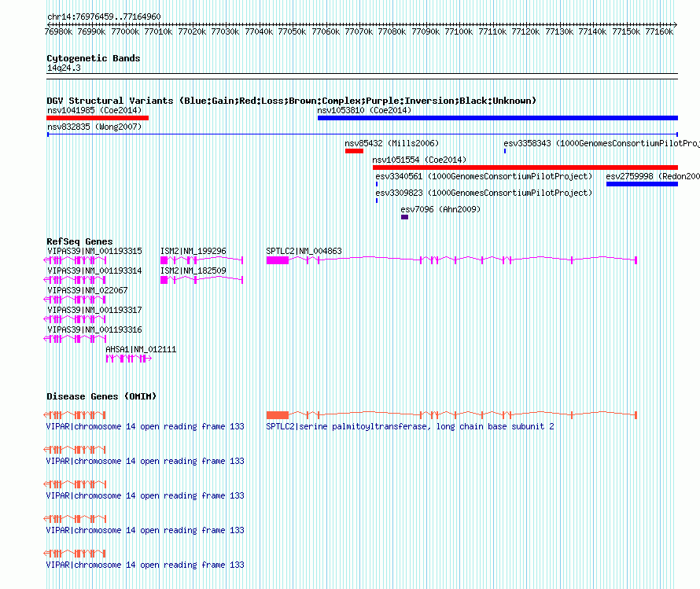Click the 76980k ruler tick label
Viewport: 700px width, 589px height.
(58, 31)
